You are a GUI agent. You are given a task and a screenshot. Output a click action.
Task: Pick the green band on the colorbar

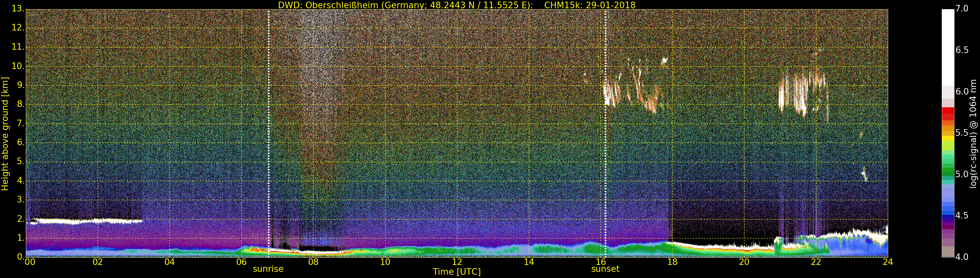click(948, 169)
